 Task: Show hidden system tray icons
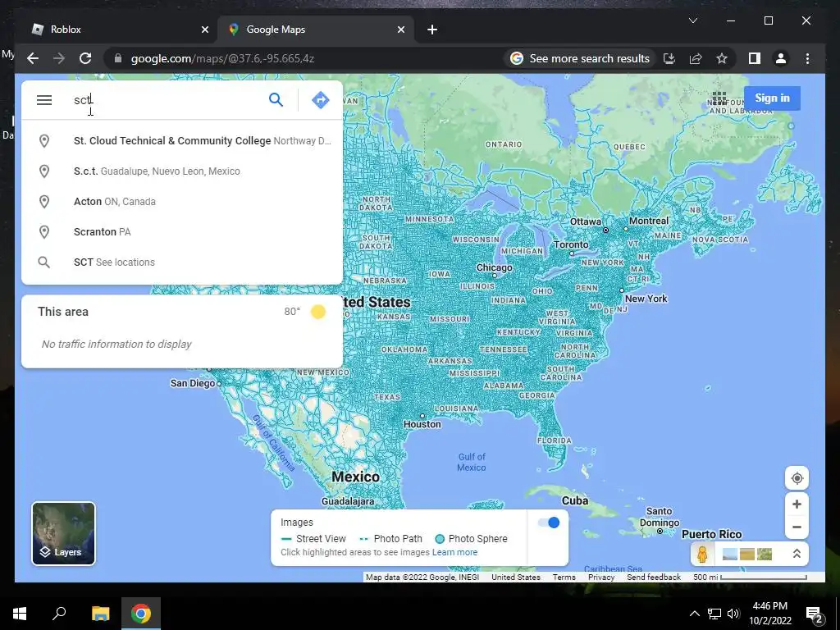[x=694, y=614]
